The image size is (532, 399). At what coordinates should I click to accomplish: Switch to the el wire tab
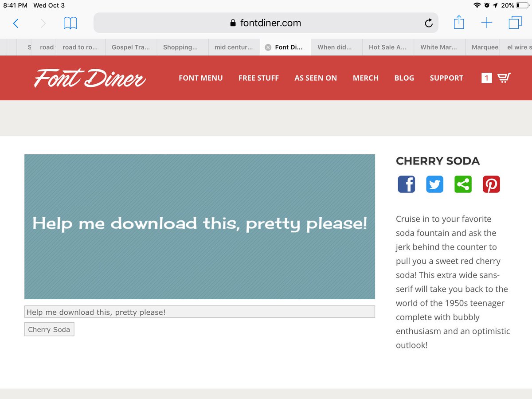pos(516,47)
